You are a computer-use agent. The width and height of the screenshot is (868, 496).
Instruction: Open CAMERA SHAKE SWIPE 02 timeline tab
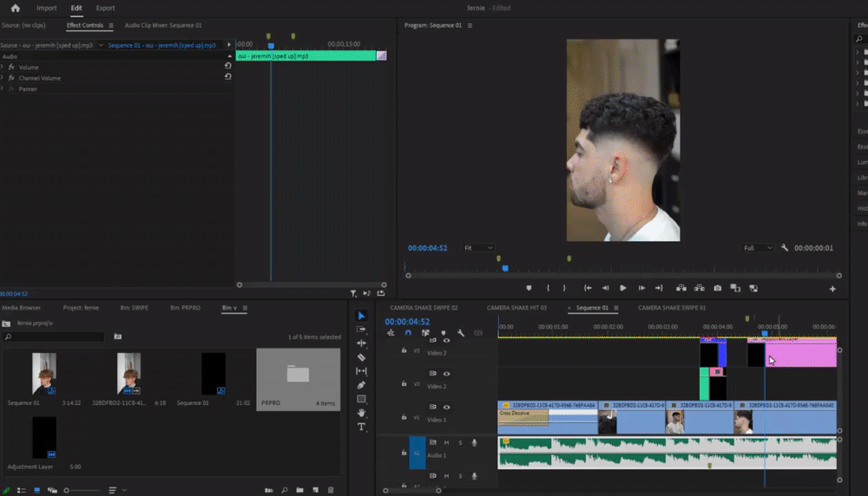[x=424, y=308]
